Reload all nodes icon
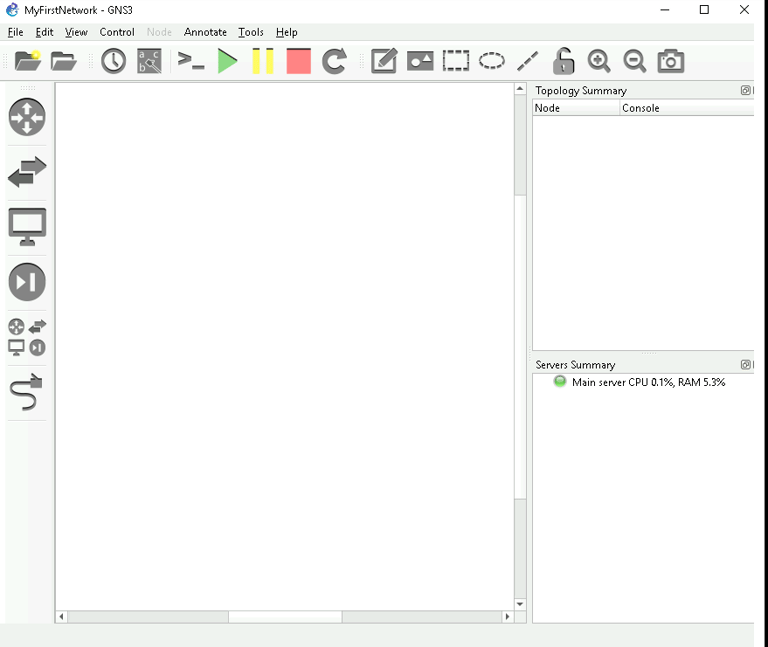Screen dimensions: 768x647 [335, 61]
